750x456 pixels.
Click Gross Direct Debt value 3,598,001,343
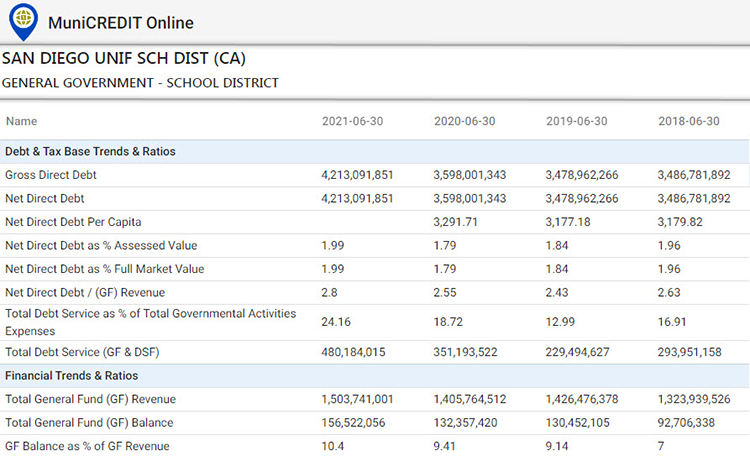click(470, 175)
